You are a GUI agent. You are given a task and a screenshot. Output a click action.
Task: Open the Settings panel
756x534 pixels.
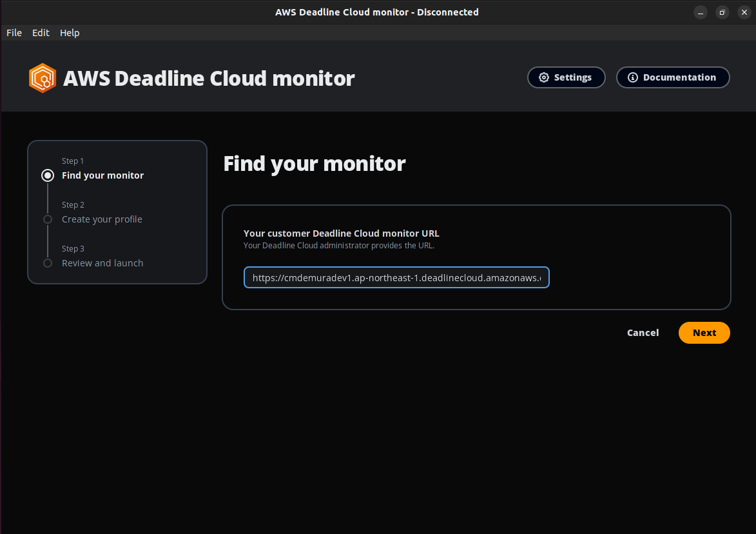(567, 77)
